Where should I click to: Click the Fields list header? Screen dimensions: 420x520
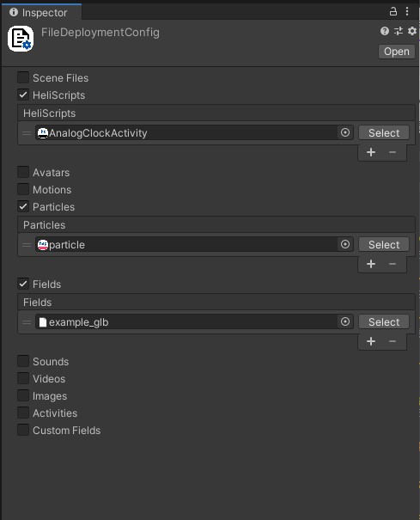click(x=216, y=303)
